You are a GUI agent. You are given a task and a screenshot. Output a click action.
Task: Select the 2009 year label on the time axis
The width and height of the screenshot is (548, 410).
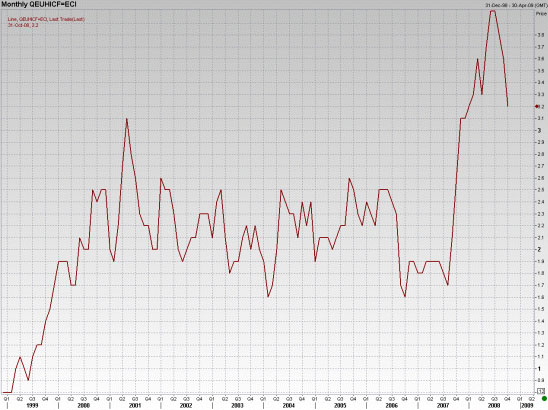tap(527, 405)
